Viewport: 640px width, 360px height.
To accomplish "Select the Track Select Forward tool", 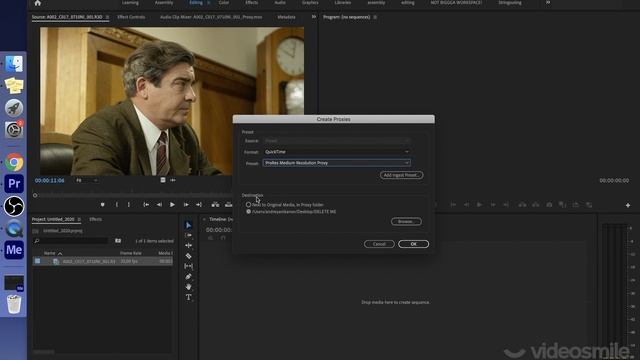I will [x=188, y=236].
